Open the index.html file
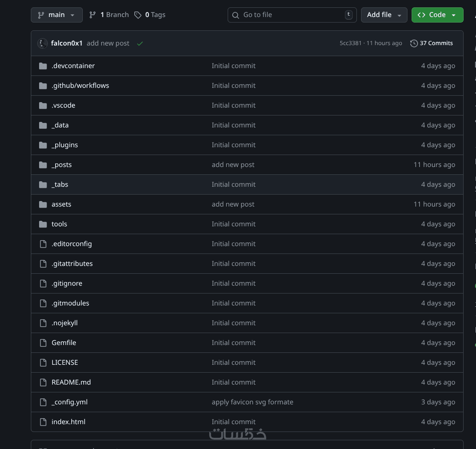The image size is (476, 449). [x=69, y=422]
